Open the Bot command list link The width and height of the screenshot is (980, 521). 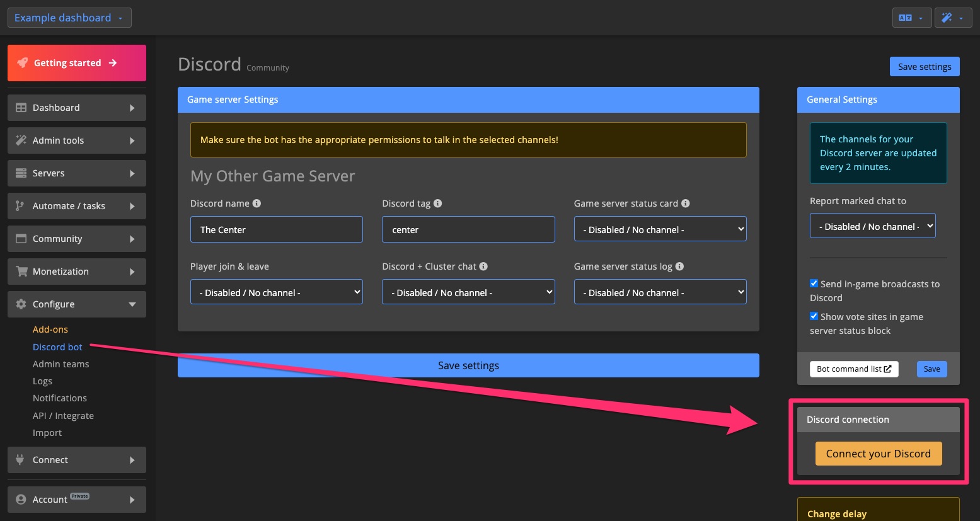(x=854, y=369)
